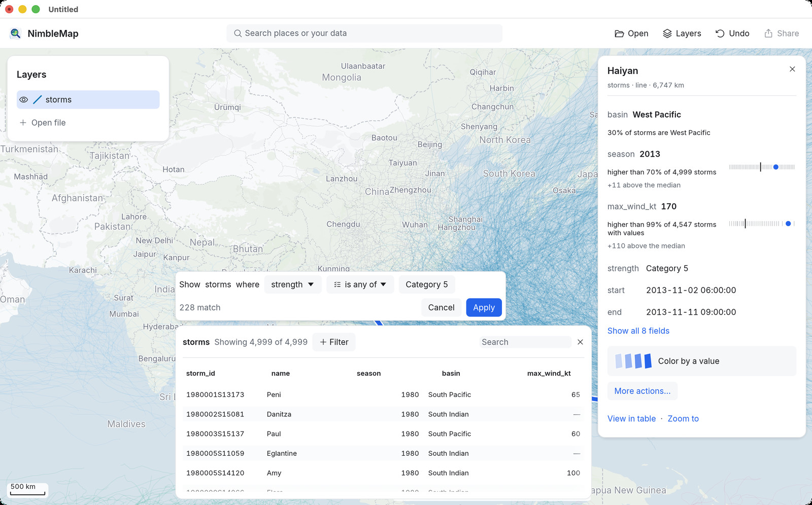Screen dimensions: 812x505
Task: Click the max_wind_kt column header
Action: (x=549, y=373)
